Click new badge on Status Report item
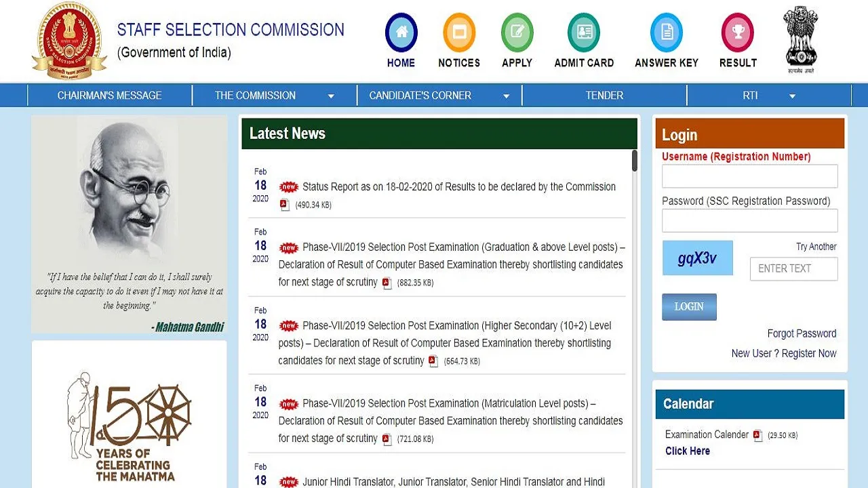Image resolution: width=868 pixels, height=488 pixels. click(x=289, y=187)
